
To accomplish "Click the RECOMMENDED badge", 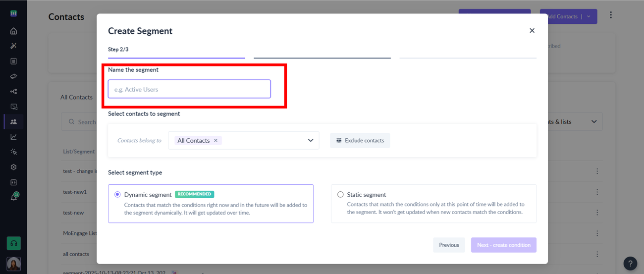I will 195,194.
